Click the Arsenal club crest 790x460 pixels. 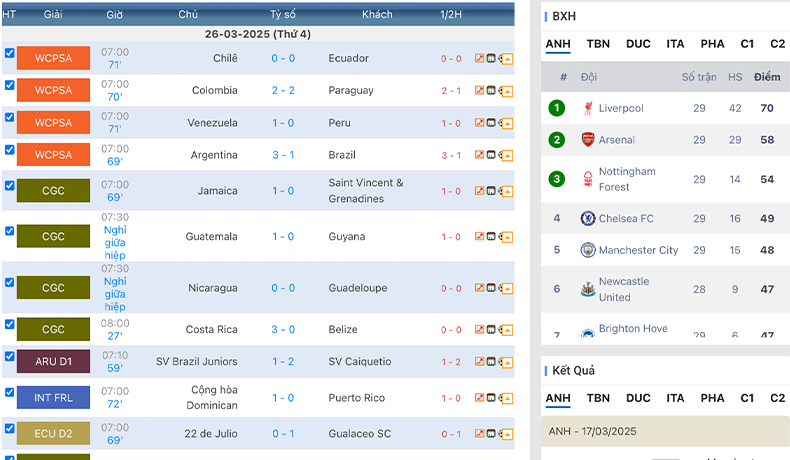coord(587,140)
